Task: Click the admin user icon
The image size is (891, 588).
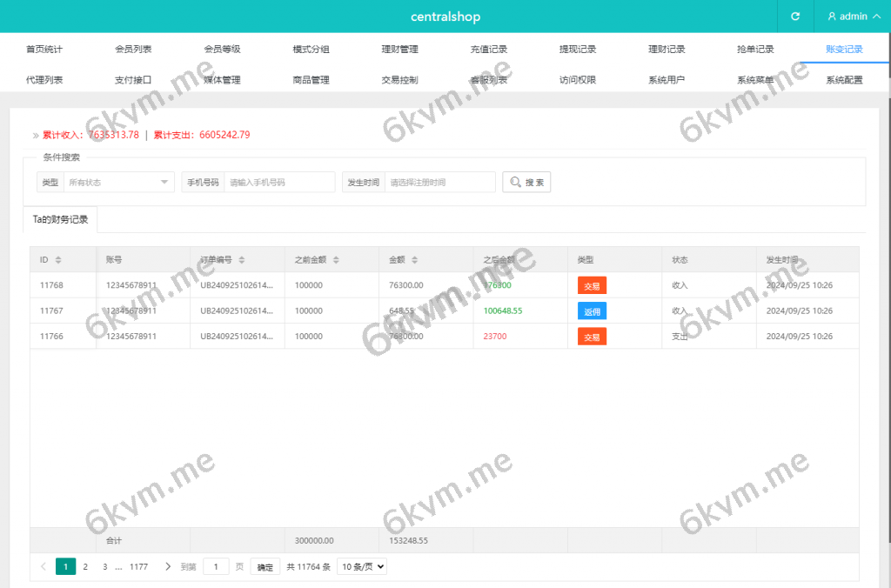Action: click(832, 17)
